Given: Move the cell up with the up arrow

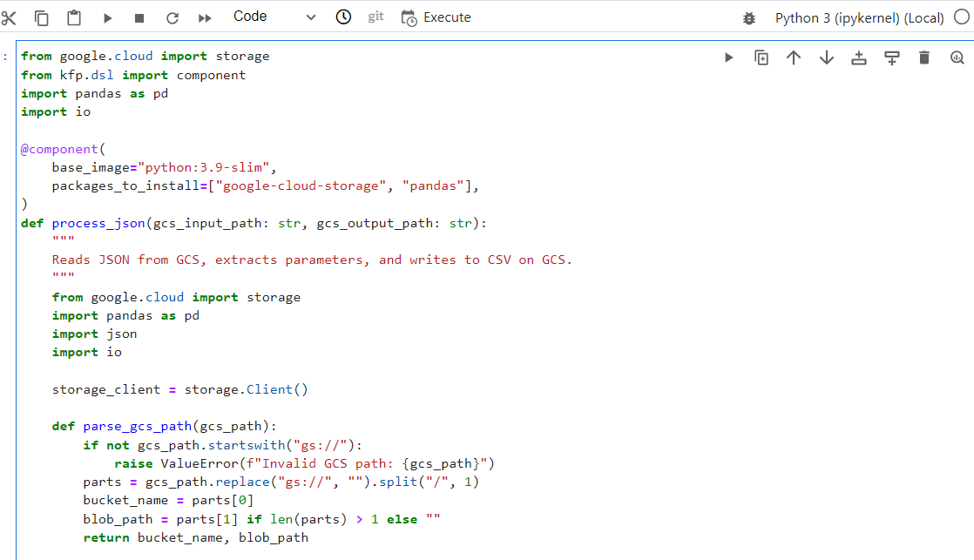Looking at the screenshot, I should click(x=793, y=57).
